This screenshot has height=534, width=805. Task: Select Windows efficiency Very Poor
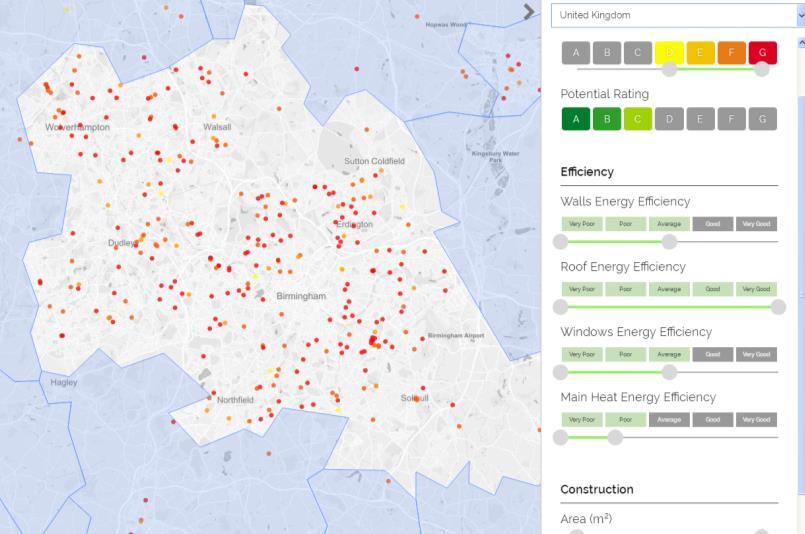tap(582, 354)
